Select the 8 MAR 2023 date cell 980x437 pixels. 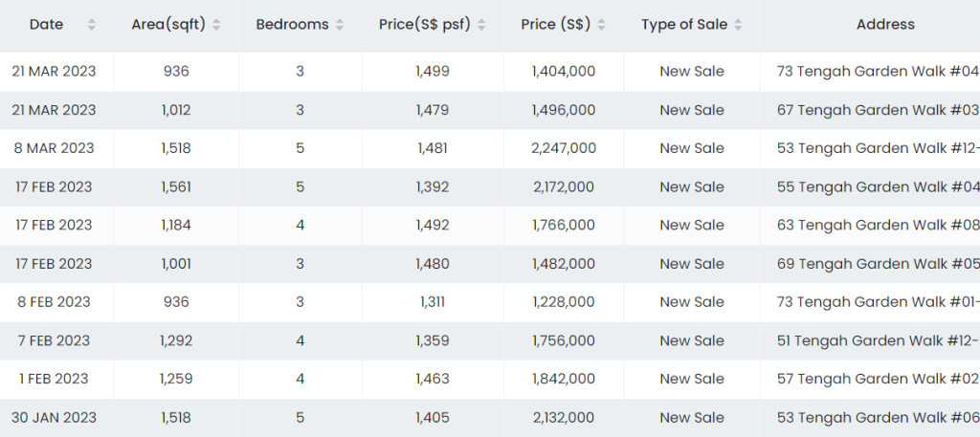pyautogui.click(x=54, y=148)
